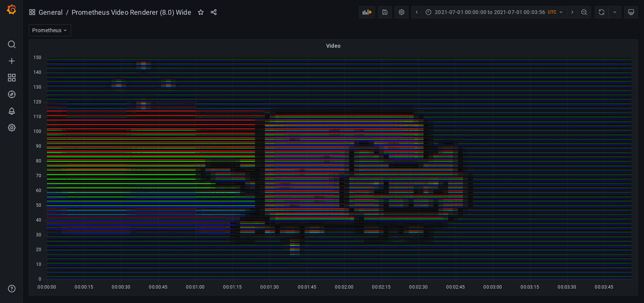Click the 00:01:30 x-axis label

tap(269, 287)
